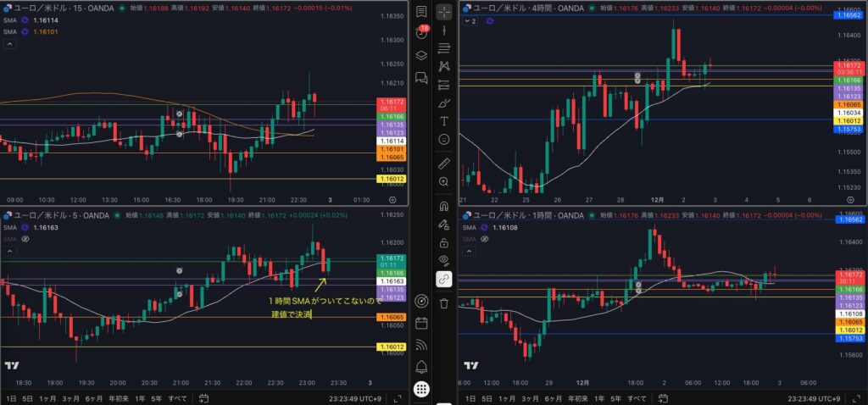Screen dimensions: 868x405
Task: Click すべて range button in lower-left chart
Action: tap(177, 398)
